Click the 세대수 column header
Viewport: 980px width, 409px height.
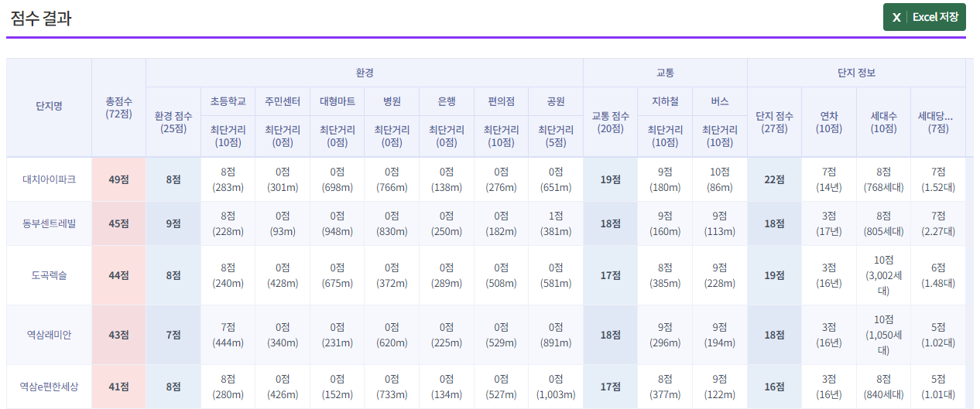(x=883, y=122)
